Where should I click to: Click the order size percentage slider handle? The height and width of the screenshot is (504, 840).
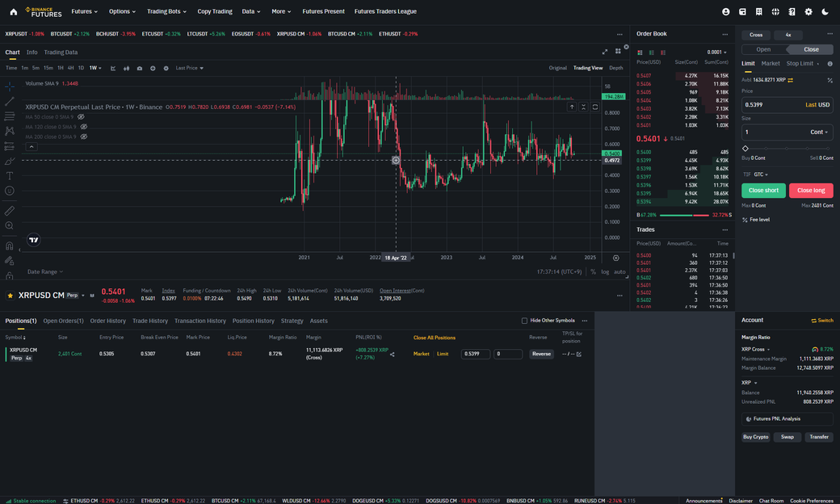coord(745,149)
